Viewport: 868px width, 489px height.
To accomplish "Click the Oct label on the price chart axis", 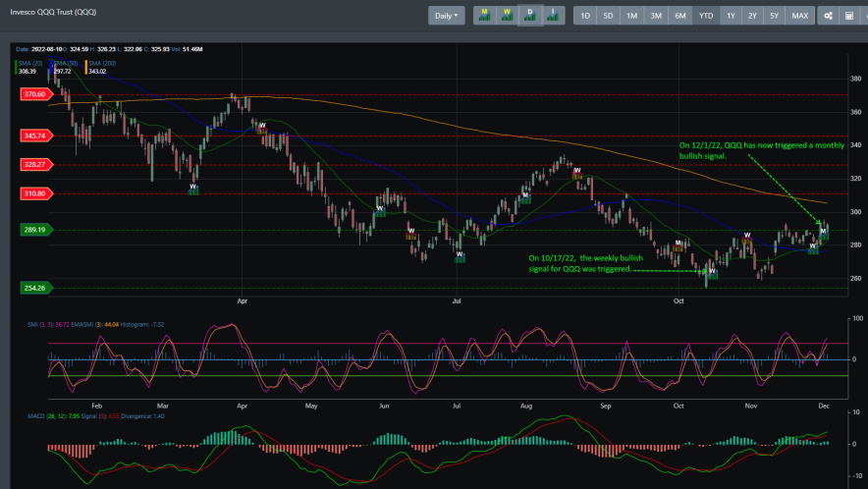I will pyautogui.click(x=678, y=301).
